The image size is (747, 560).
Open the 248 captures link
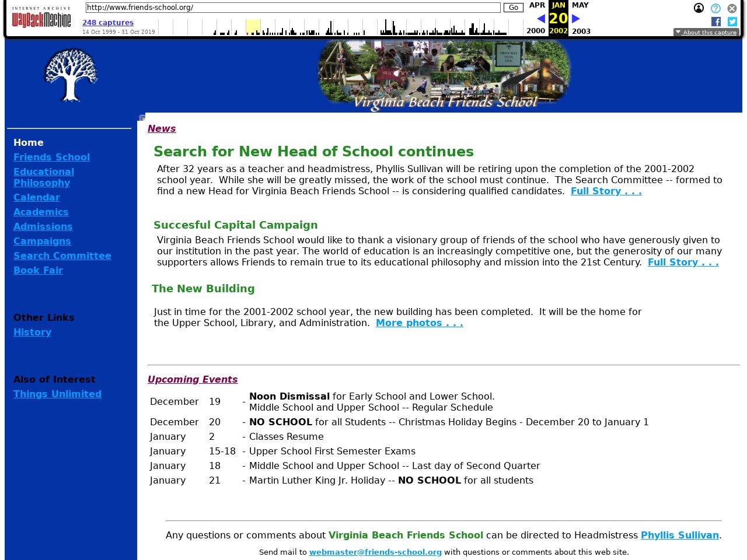point(108,23)
